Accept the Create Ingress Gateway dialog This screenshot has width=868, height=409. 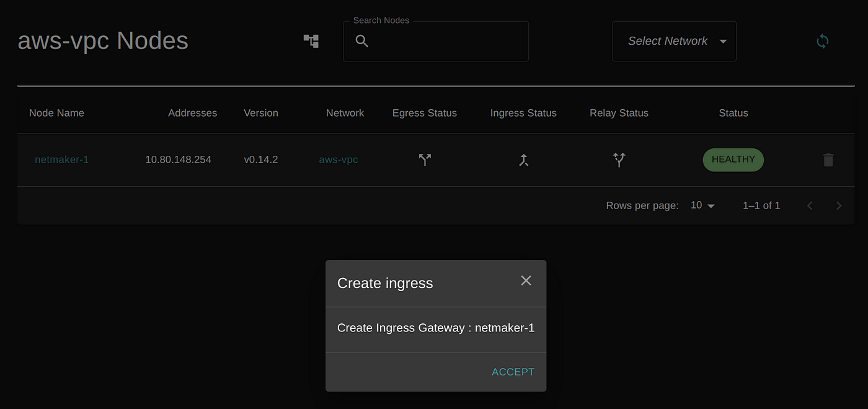coord(513,372)
